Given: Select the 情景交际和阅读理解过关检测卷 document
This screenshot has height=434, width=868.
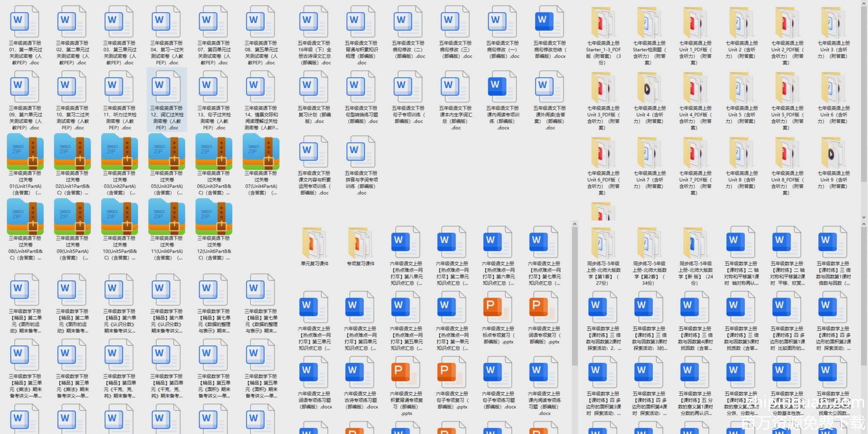Looking at the screenshot, I should [261, 87].
